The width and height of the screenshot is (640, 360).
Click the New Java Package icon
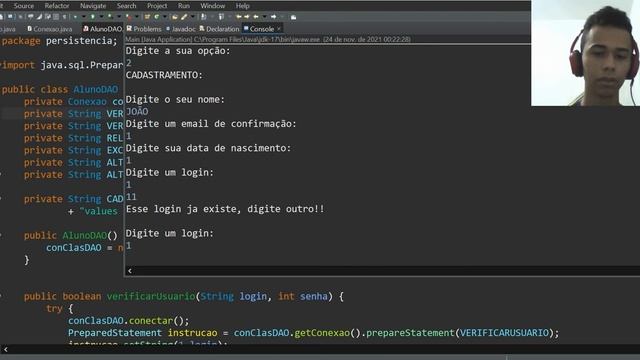click(x=147, y=17)
